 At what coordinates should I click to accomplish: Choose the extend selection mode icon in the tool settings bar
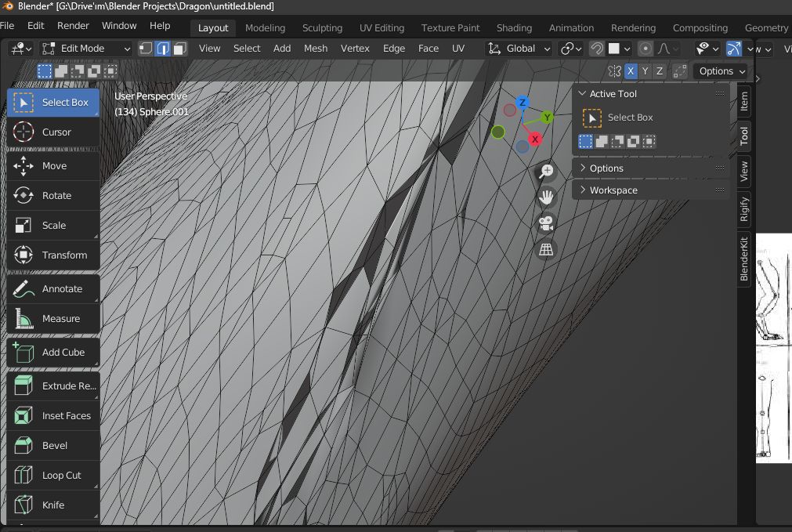click(61, 71)
